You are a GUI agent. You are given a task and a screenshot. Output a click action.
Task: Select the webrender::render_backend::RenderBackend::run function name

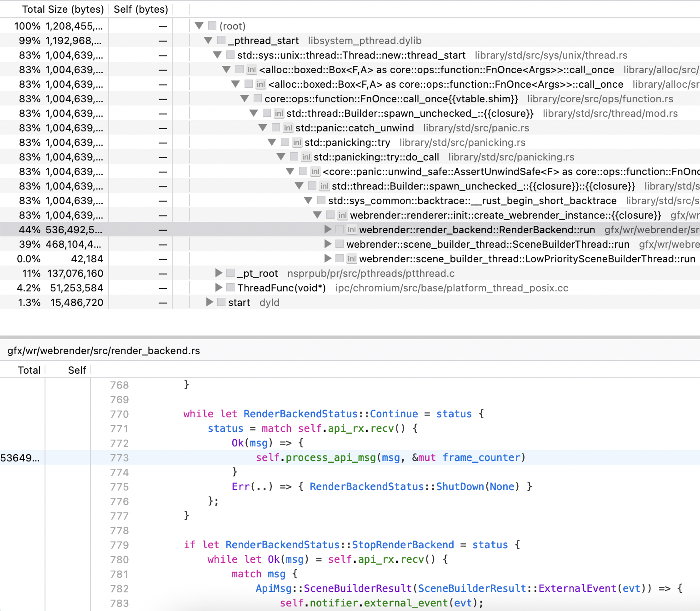(x=477, y=230)
